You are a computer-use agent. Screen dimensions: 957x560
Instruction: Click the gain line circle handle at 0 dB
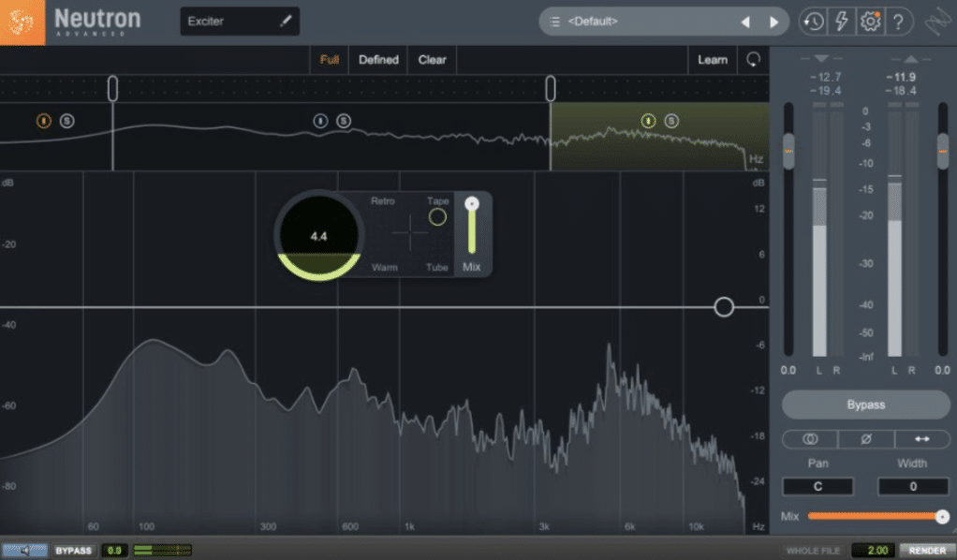724,306
